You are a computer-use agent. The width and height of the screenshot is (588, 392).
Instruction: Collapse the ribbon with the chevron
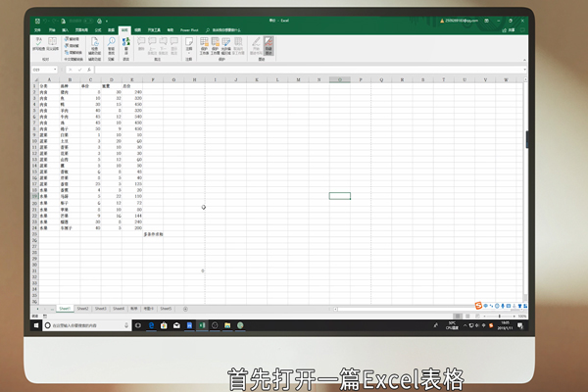point(524,60)
